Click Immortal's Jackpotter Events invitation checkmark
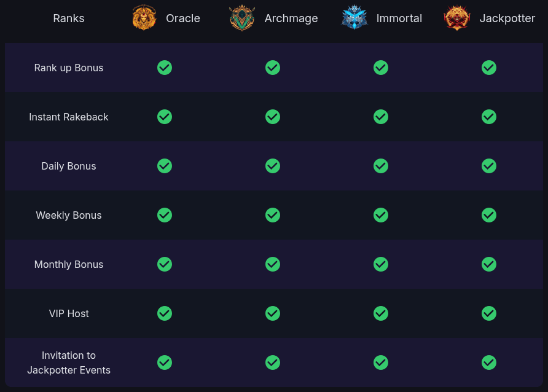Viewport: 548px width, 392px height. (381, 363)
